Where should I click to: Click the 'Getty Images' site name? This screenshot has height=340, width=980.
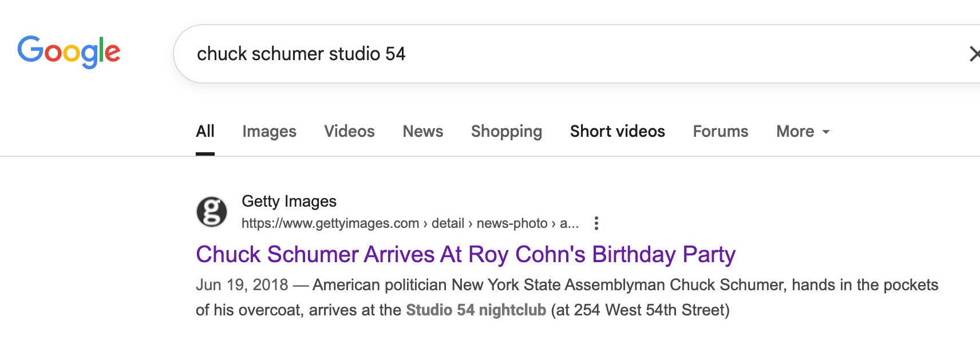click(289, 201)
